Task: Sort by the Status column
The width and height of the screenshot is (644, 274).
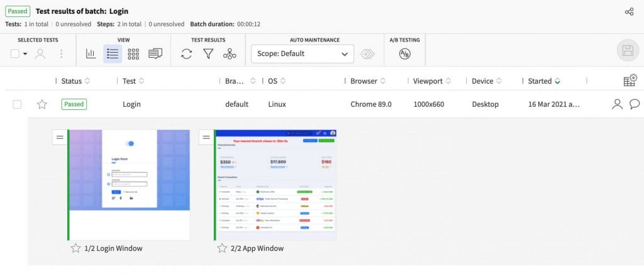Action: (x=87, y=81)
